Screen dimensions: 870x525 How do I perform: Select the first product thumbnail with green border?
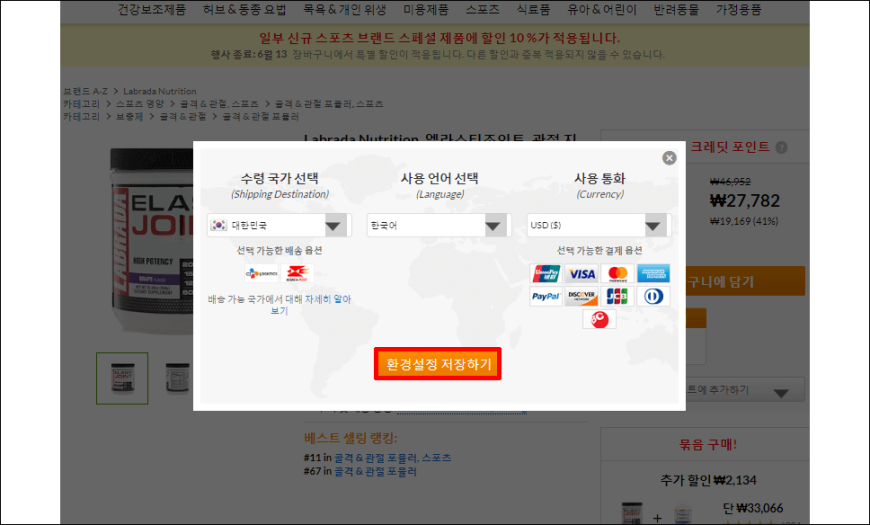[122, 378]
